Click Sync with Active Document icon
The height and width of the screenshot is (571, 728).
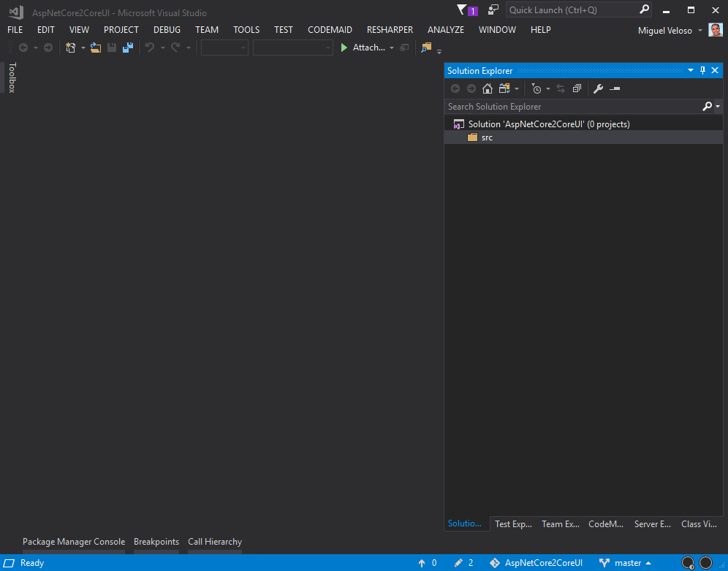[x=561, y=88]
